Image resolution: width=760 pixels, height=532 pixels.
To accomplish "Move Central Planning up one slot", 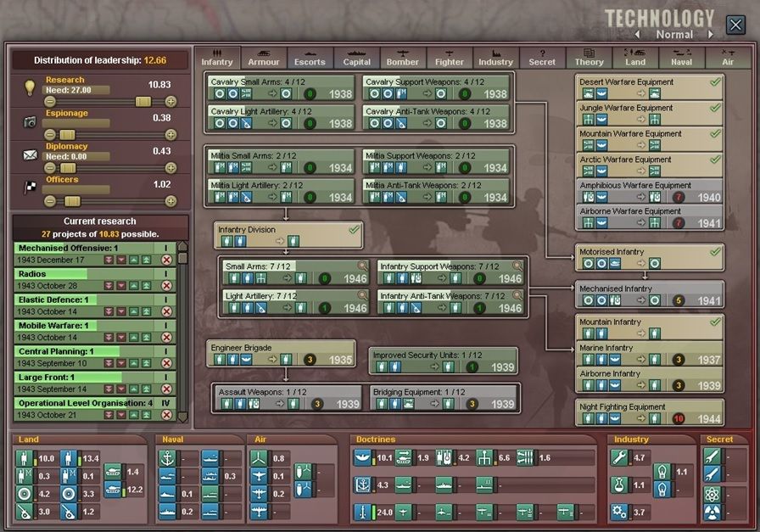I will (x=134, y=363).
